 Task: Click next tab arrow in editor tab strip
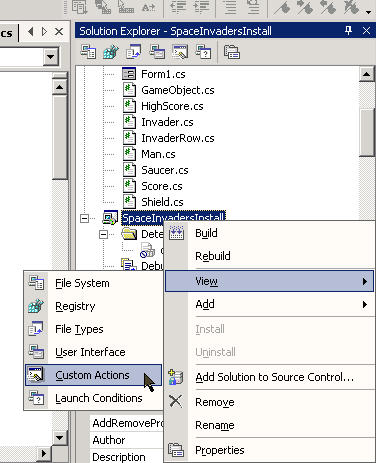(x=44, y=32)
